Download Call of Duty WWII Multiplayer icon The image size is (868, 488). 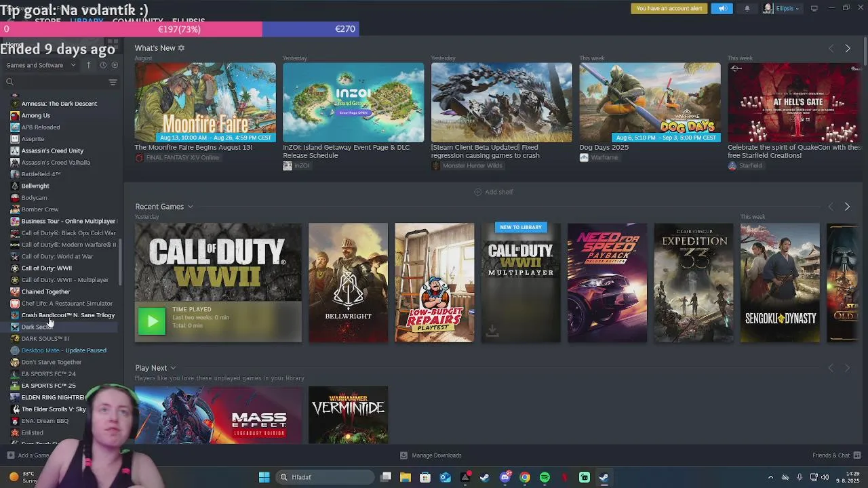point(492,330)
